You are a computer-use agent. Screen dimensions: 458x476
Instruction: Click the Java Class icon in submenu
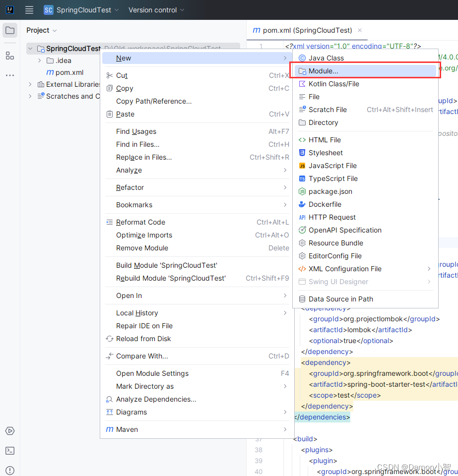click(x=302, y=58)
